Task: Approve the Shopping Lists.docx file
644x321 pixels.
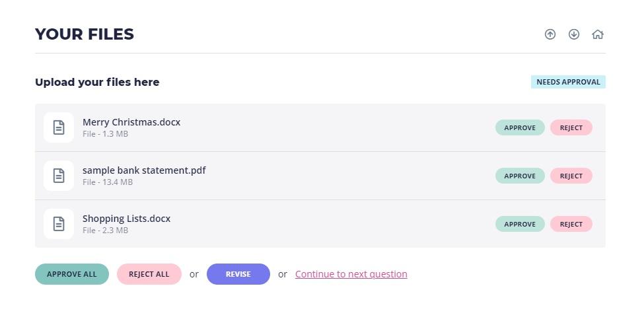Action: click(x=520, y=224)
